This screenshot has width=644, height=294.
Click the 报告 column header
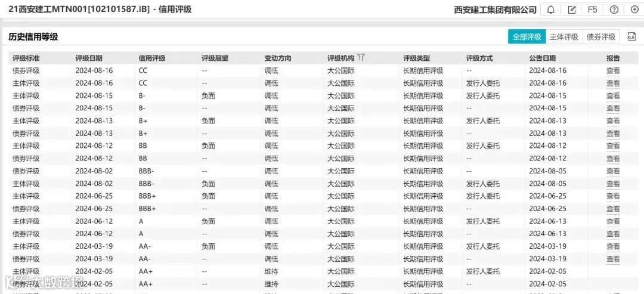click(x=613, y=58)
